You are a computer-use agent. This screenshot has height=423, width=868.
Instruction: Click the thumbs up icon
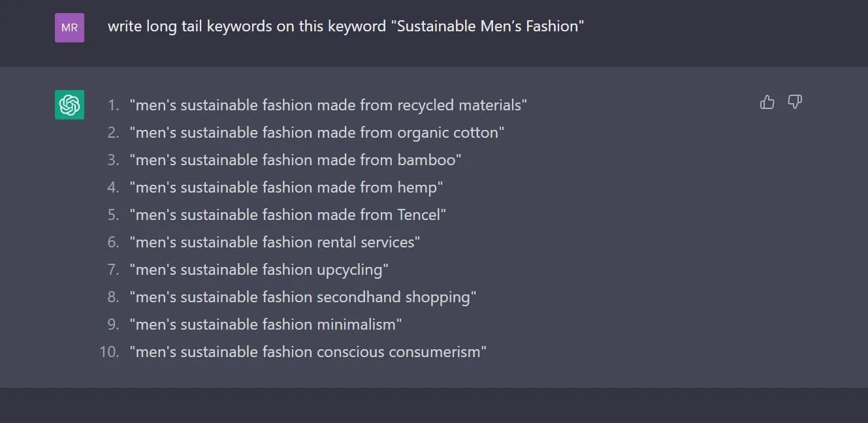[767, 102]
